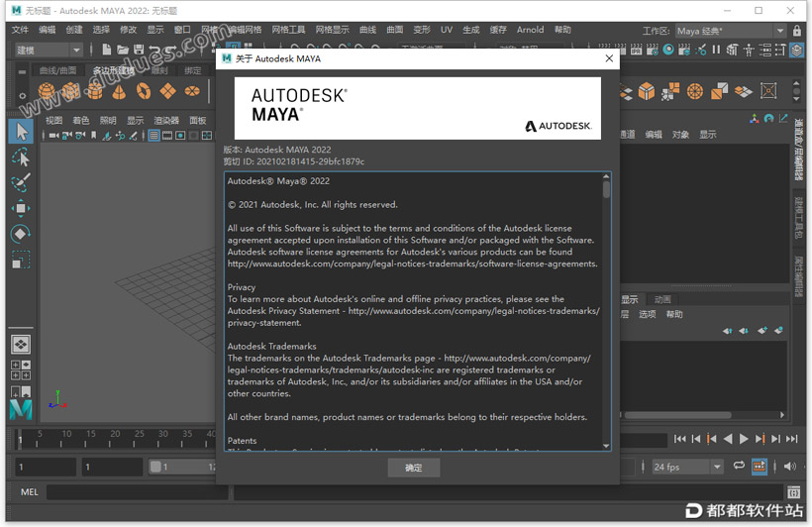This screenshot has width=812, height=527.
Task: Open the viewport 着色 menu
Action: tap(81, 120)
